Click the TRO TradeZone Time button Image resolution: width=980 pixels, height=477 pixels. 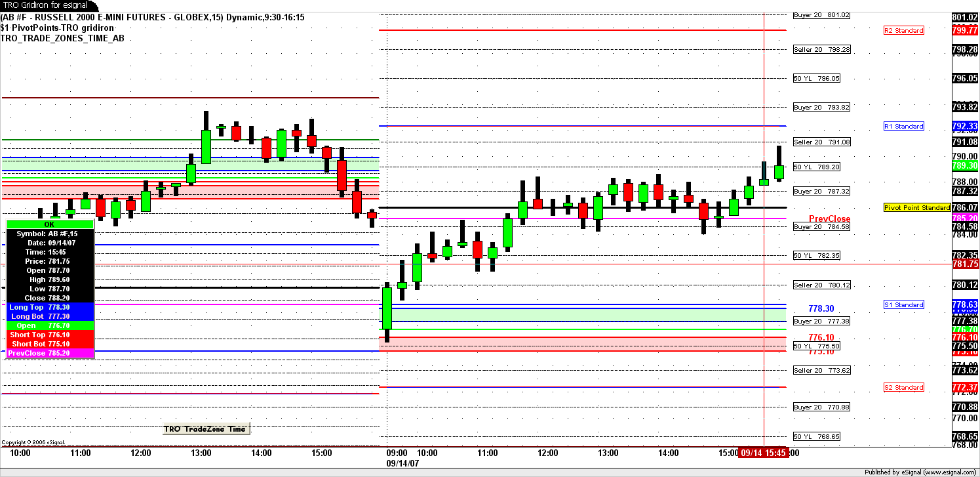[206, 429]
